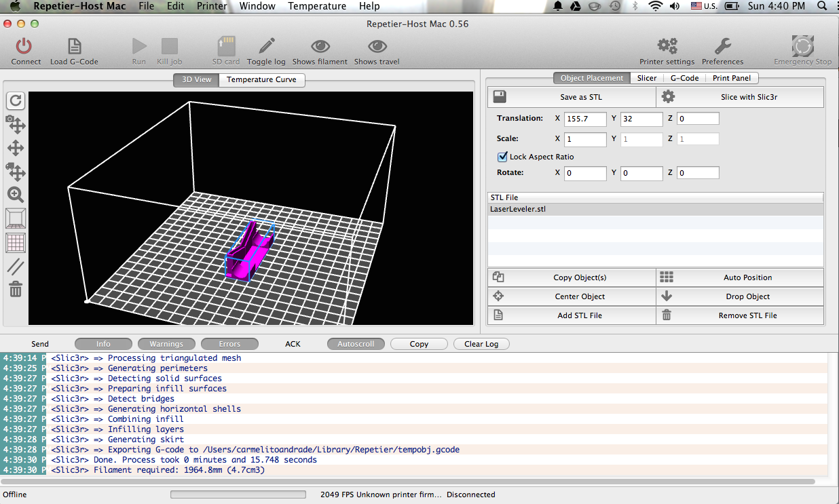Click the document icon beside Add STL File
This screenshot has height=504, width=839.
[498, 315]
